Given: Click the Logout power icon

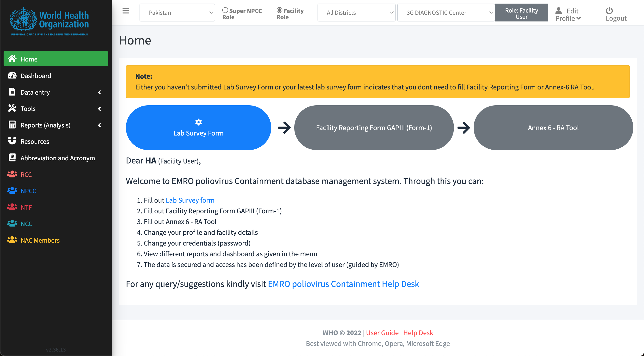Looking at the screenshot, I should pos(609,11).
